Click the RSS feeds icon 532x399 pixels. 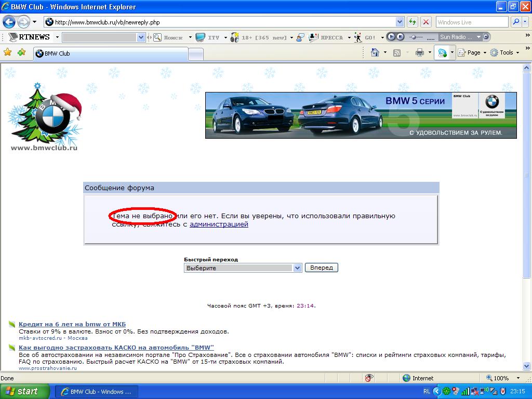[x=396, y=52]
